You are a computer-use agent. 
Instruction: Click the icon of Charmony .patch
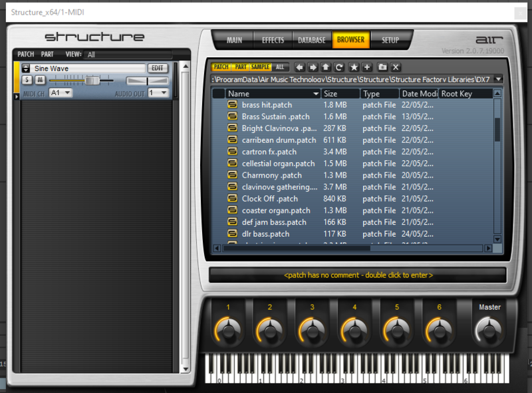pos(232,175)
